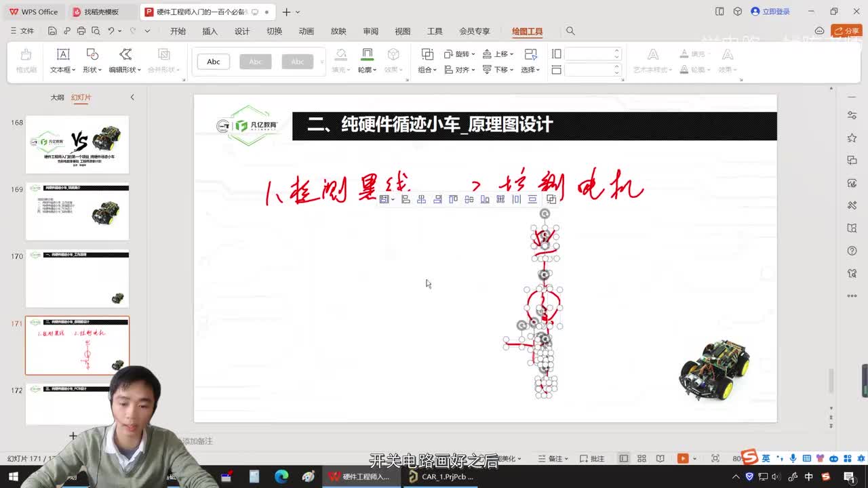Image resolution: width=868 pixels, height=488 pixels.
Task: Open Windows Start menu
Action: click(x=13, y=476)
